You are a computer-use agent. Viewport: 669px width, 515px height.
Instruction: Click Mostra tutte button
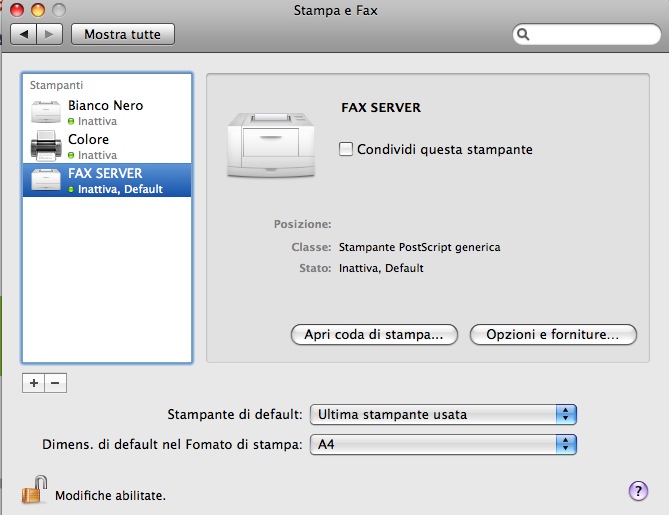point(123,34)
